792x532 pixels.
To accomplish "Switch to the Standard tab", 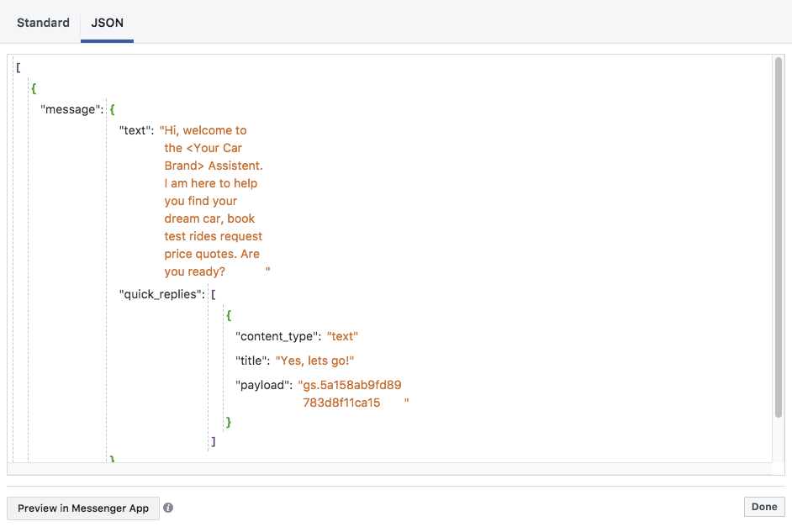I will tap(43, 23).
